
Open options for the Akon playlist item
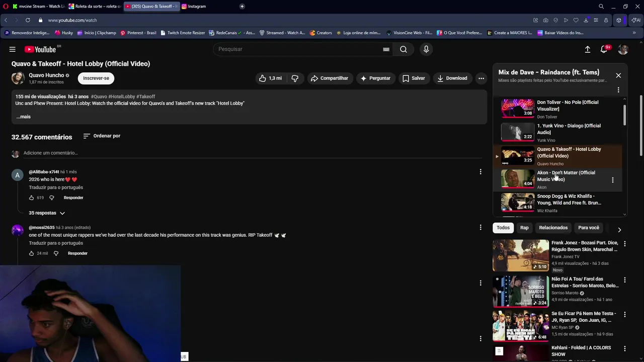[612, 180]
